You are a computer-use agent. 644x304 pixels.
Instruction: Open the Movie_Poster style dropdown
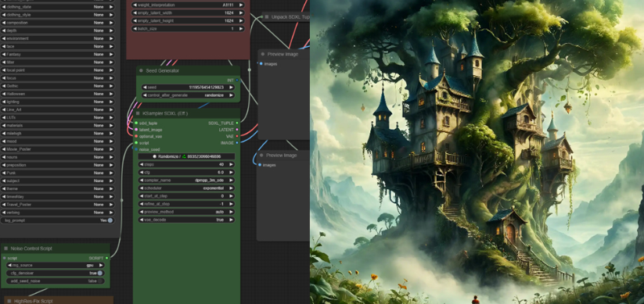click(x=57, y=149)
